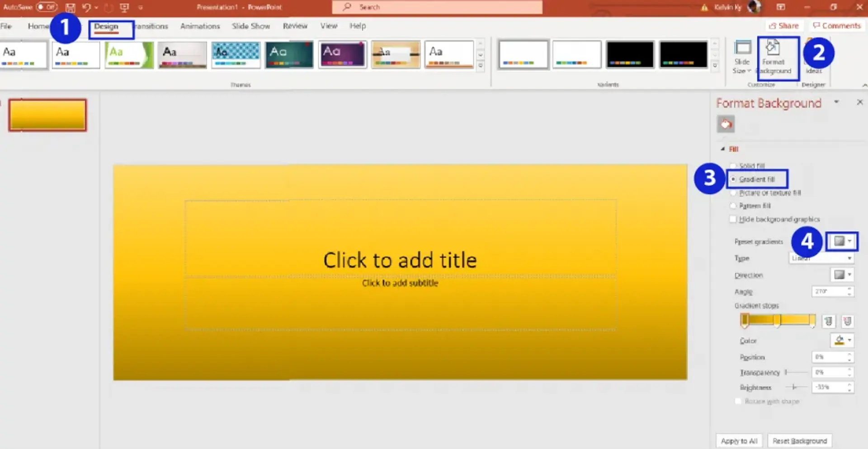Click the Save icon in title bar
868x449 pixels.
tap(70, 7)
